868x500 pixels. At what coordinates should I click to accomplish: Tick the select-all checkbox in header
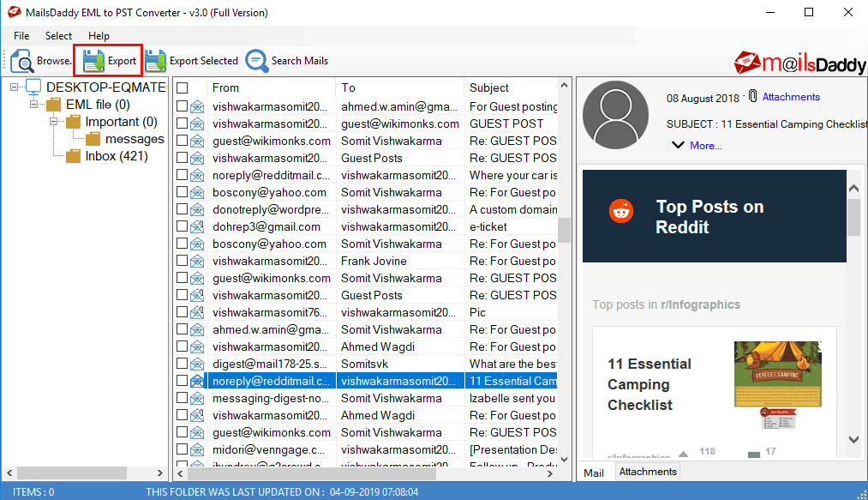182,87
